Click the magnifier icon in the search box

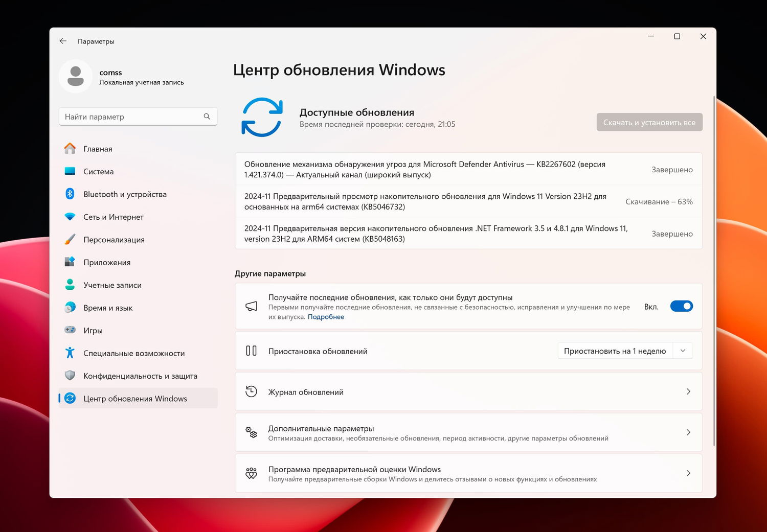click(x=207, y=117)
